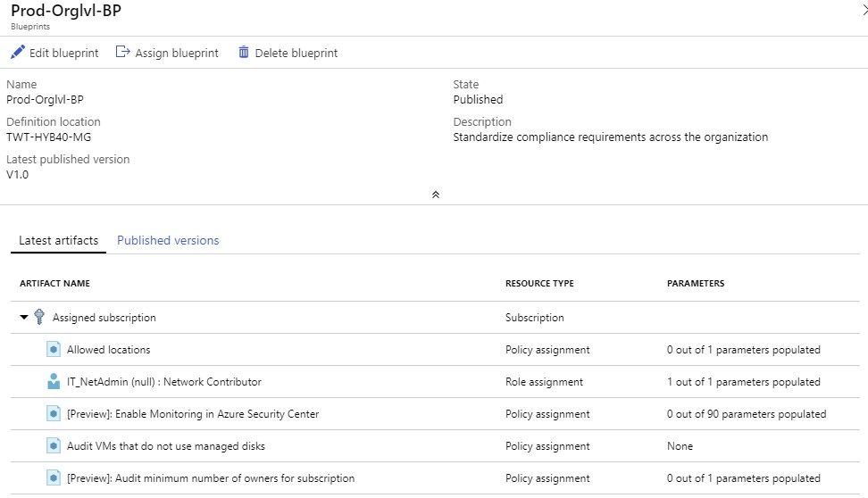This screenshot has width=868, height=498.
Task: Expand the blade using the top-right chevron
Action: click(x=862, y=11)
